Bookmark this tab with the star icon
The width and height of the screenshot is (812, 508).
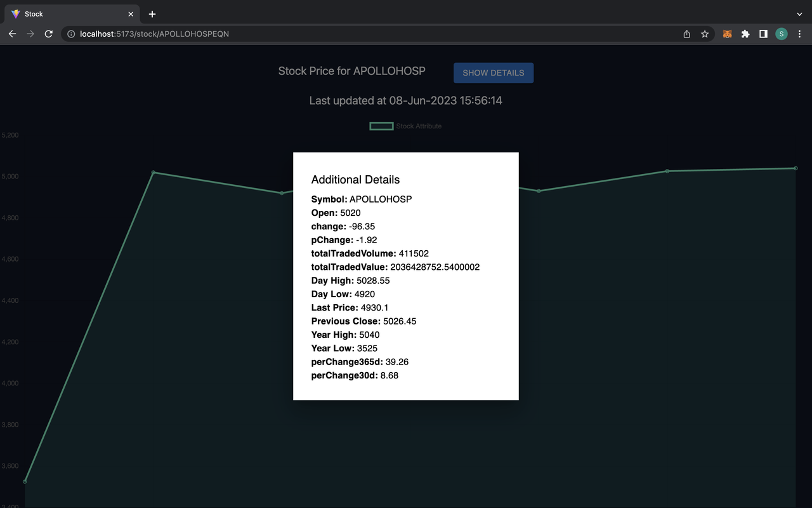point(705,34)
